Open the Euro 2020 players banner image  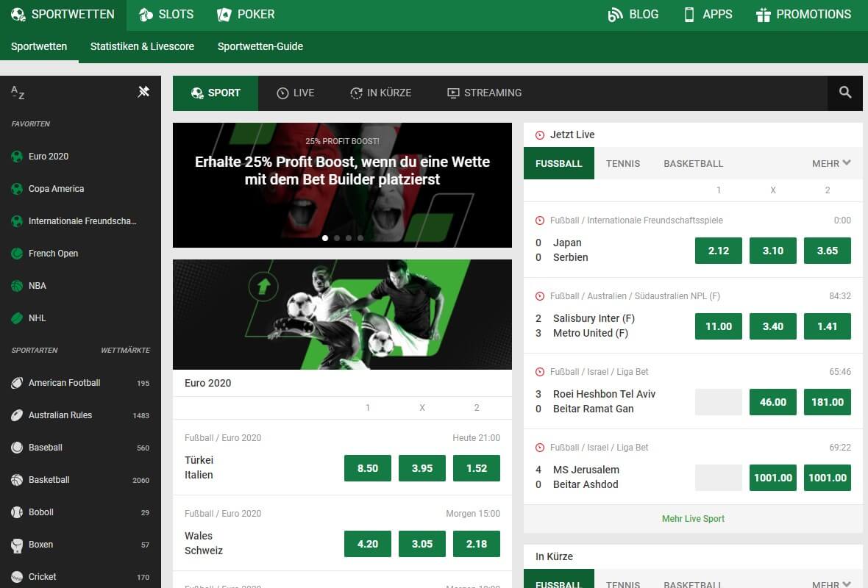(342, 314)
